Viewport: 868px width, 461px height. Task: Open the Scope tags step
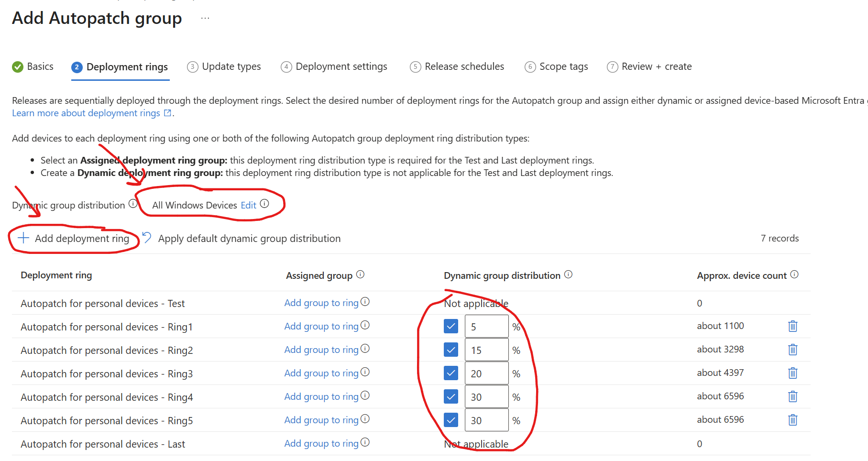pyautogui.click(x=556, y=66)
